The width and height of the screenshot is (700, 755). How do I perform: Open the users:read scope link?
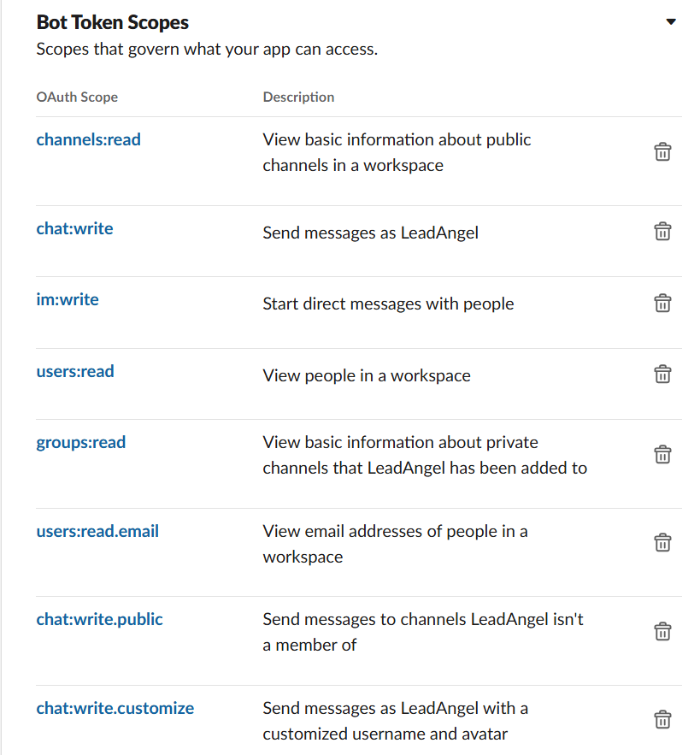tap(75, 371)
